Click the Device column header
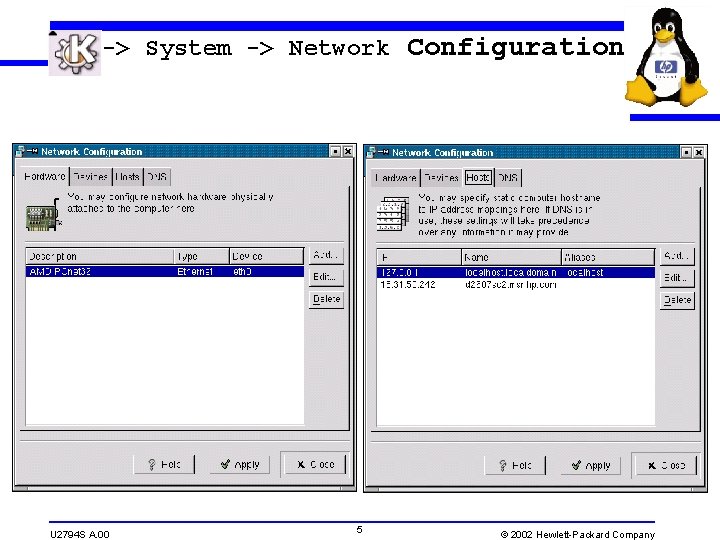This screenshot has width=720, height=540. [267, 256]
